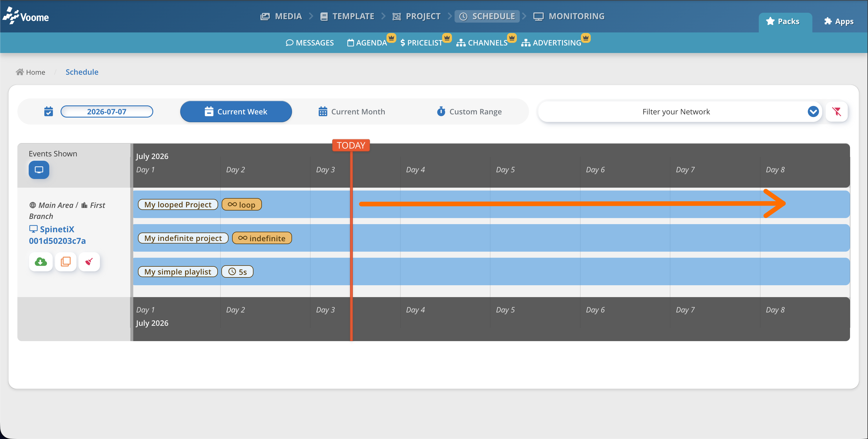Click the green cloud download icon
Screen dimensions: 868x439
click(41, 262)
